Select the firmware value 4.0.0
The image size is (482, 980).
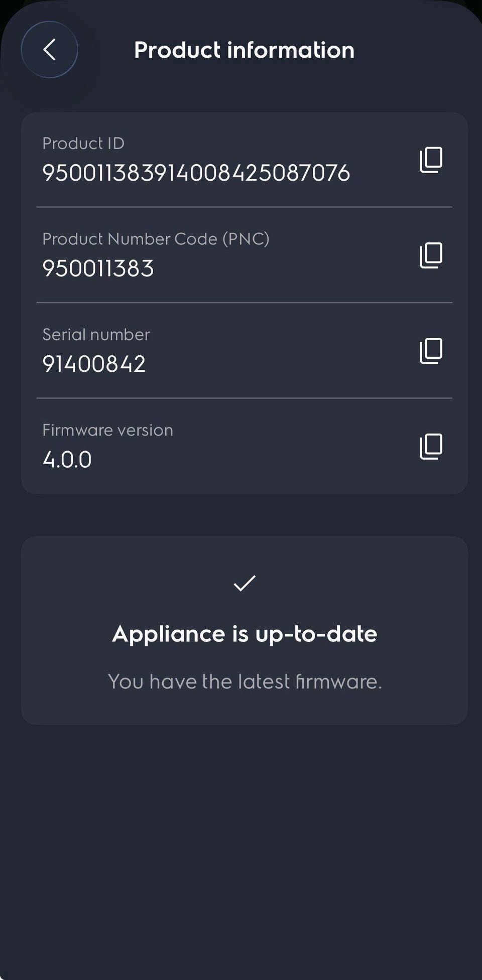[67, 460]
